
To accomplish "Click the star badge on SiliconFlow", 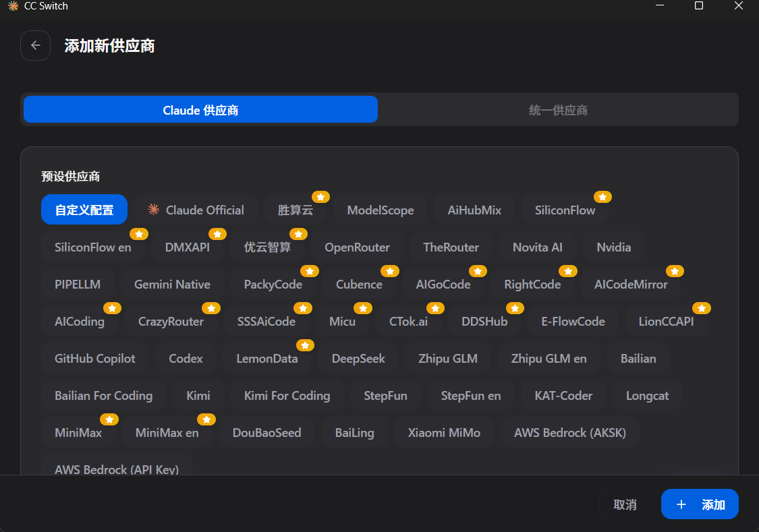I will (x=602, y=197).
